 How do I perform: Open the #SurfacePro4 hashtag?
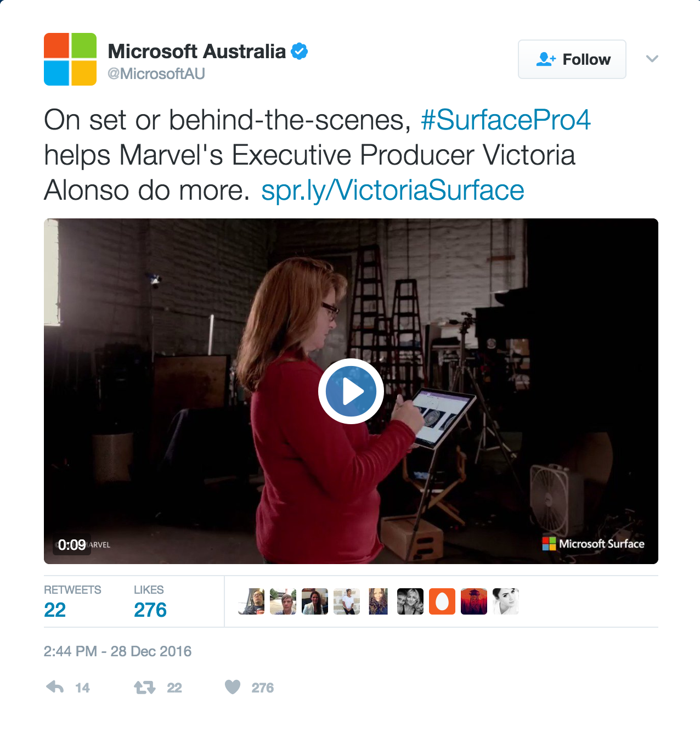505,120
